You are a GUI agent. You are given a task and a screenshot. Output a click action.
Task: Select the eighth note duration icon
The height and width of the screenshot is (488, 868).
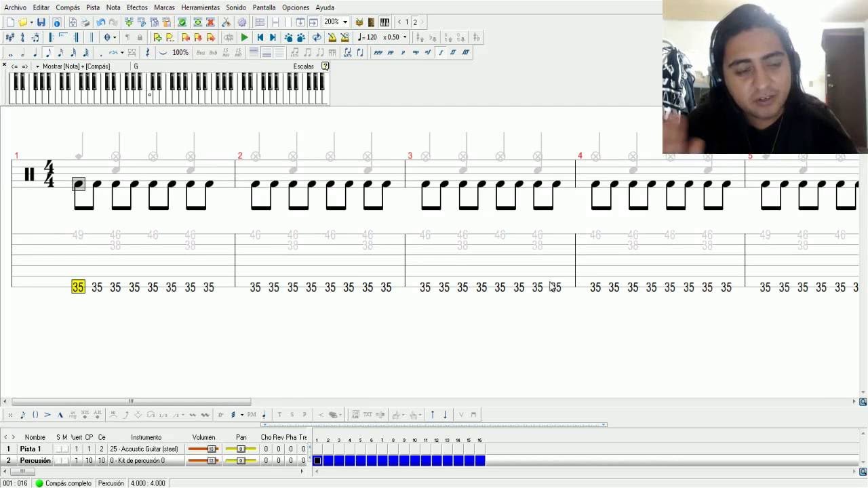pos(48,52)
